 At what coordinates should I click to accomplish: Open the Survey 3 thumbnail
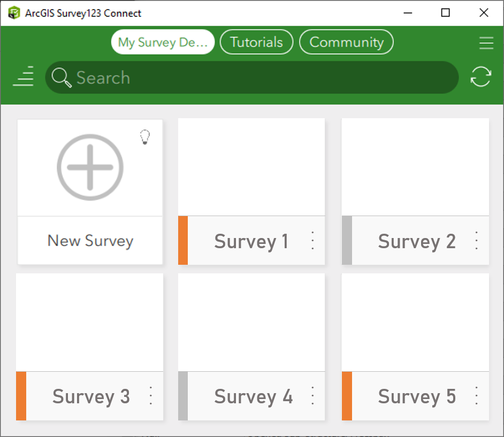90,323
